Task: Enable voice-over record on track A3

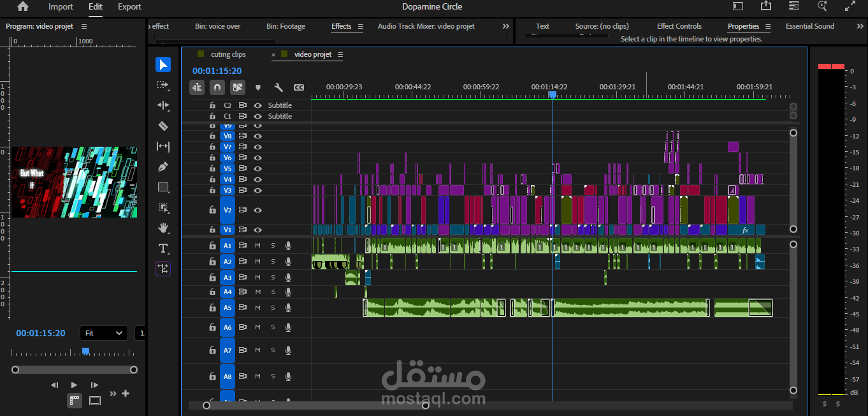Action: click(288, 278)
